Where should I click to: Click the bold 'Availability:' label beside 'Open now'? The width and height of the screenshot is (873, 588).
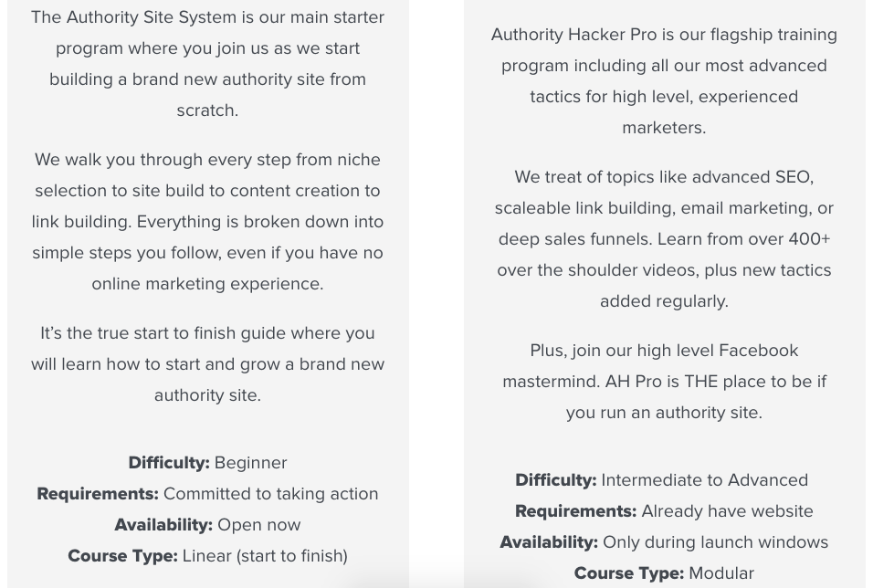tap(163, 525)
